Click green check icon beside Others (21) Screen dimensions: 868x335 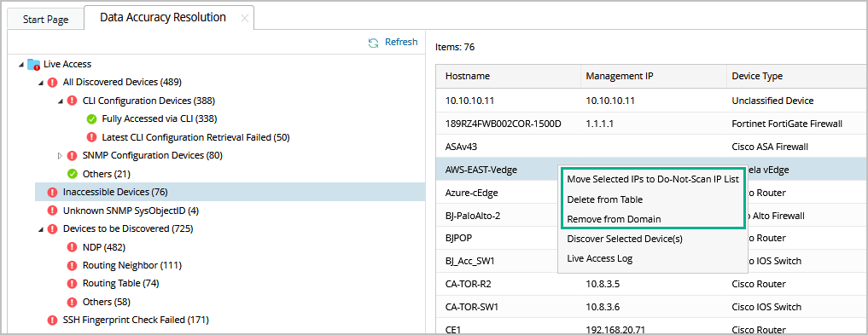click(x=72, y=174)
